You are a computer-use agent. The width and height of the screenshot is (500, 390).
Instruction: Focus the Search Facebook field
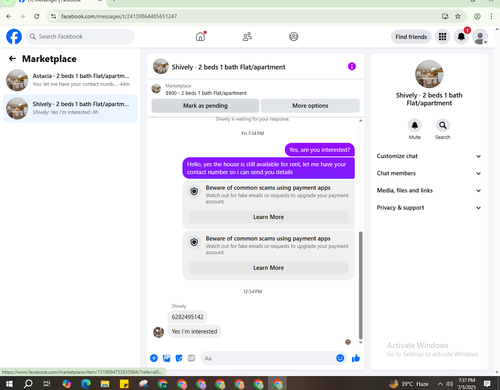[x=80, y=37]
